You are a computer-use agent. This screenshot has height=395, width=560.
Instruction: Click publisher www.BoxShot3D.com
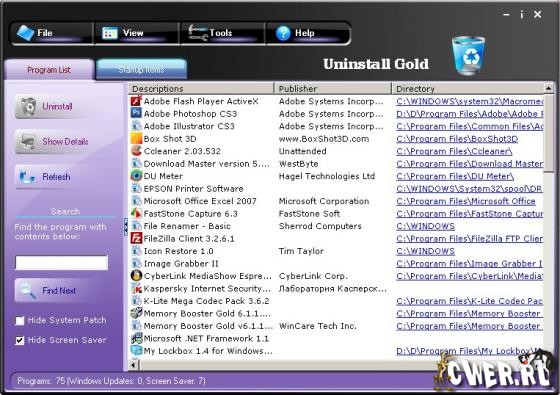(324, 139)
